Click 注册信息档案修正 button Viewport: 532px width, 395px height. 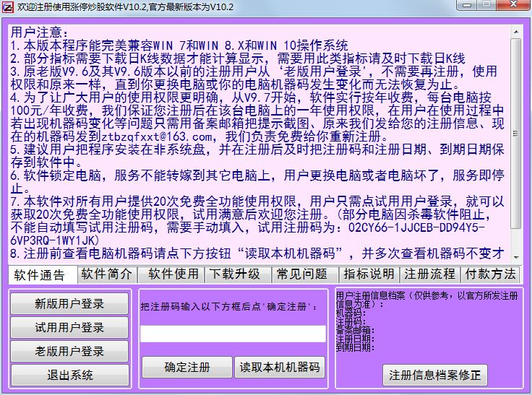(435, 375)
